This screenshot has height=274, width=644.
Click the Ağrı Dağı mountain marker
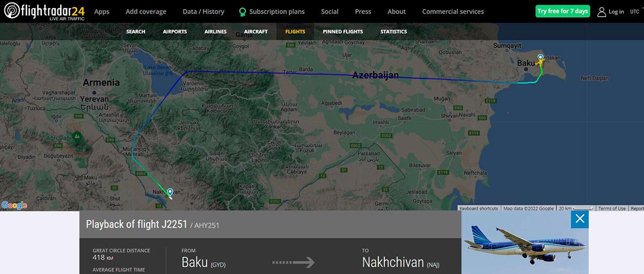pos(76,134)
